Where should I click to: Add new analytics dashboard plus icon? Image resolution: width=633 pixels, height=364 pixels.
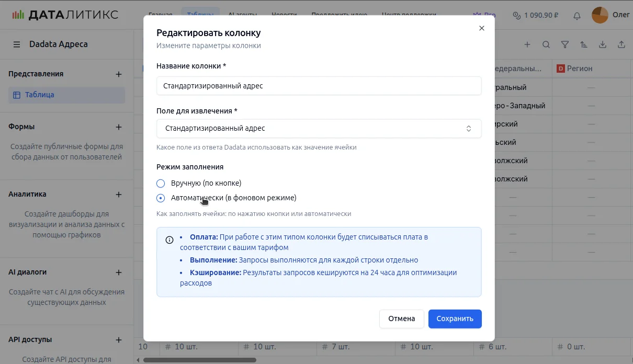click(x=119, y=195)
